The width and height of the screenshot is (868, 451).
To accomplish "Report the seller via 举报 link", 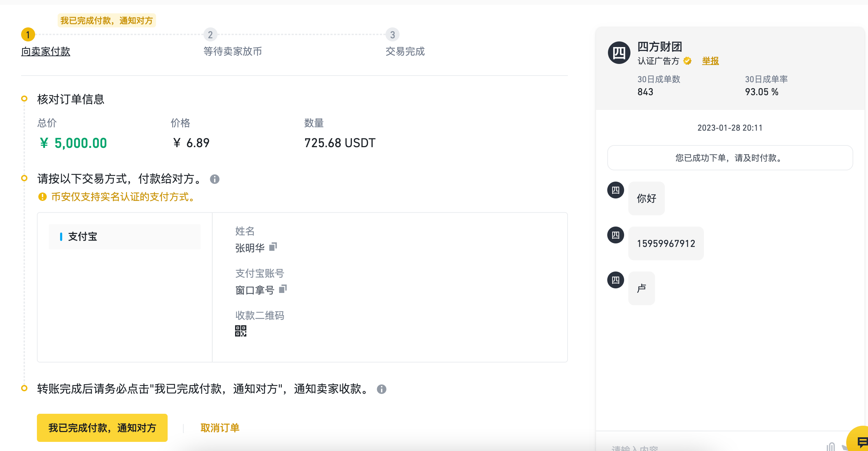I will click(710, 61).
